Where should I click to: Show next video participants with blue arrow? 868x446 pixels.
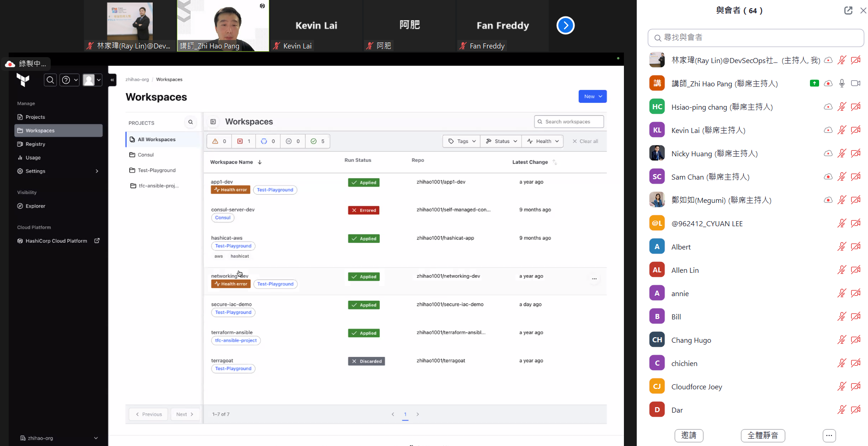(565, 26)
